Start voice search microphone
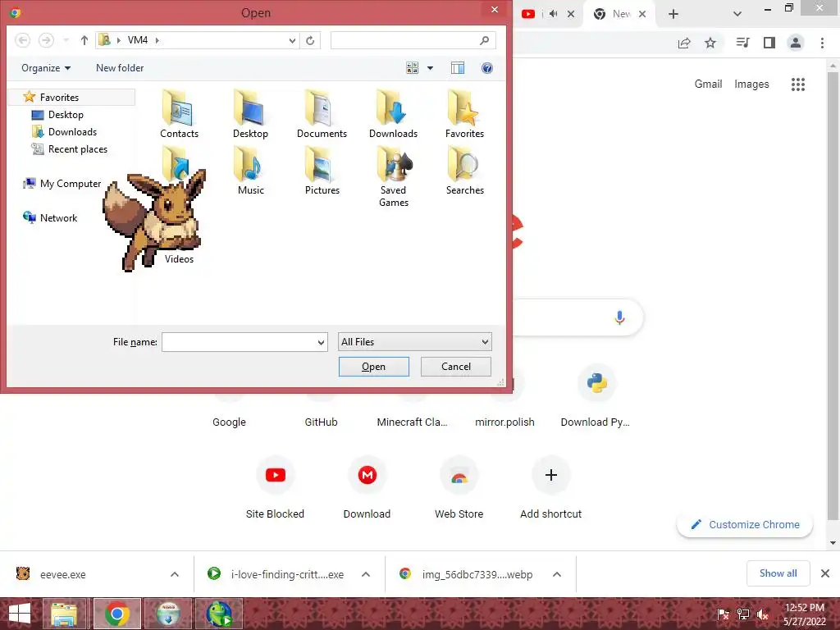This screenshot has height=630, width=840. coord(619,317)
